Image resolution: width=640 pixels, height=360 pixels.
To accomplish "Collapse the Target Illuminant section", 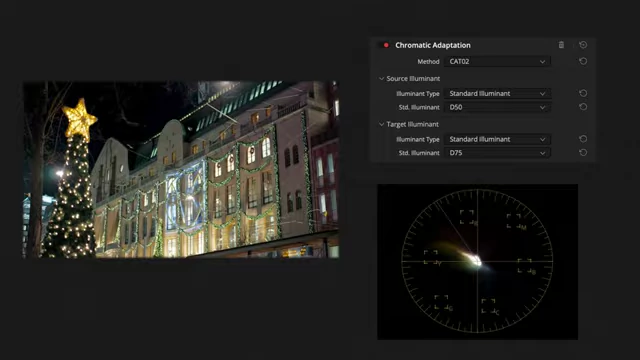I will point(381,124).
